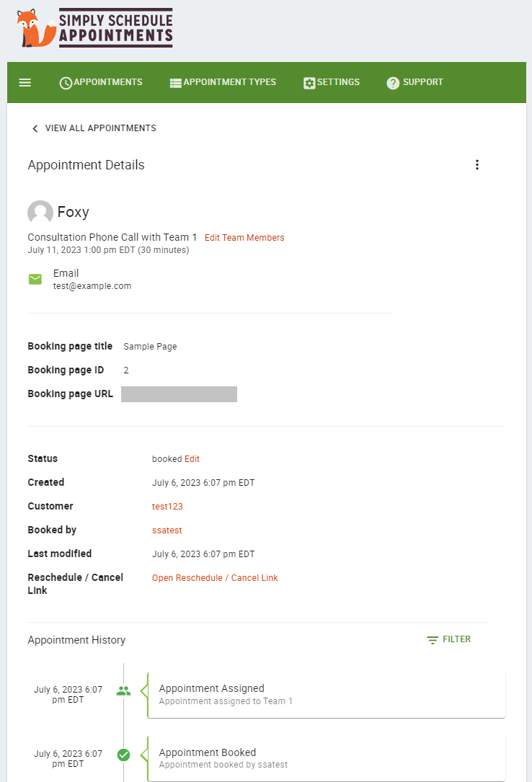The height and width of the screenshot is (782, 532).
Task: Click Edit Team Members link
Action: tap(244, 237)
